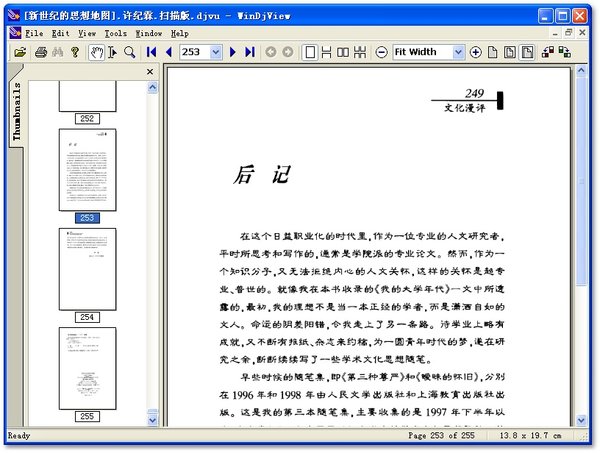Close the inner document window
This screenshot has width=600, height=453.
point(582,33)
